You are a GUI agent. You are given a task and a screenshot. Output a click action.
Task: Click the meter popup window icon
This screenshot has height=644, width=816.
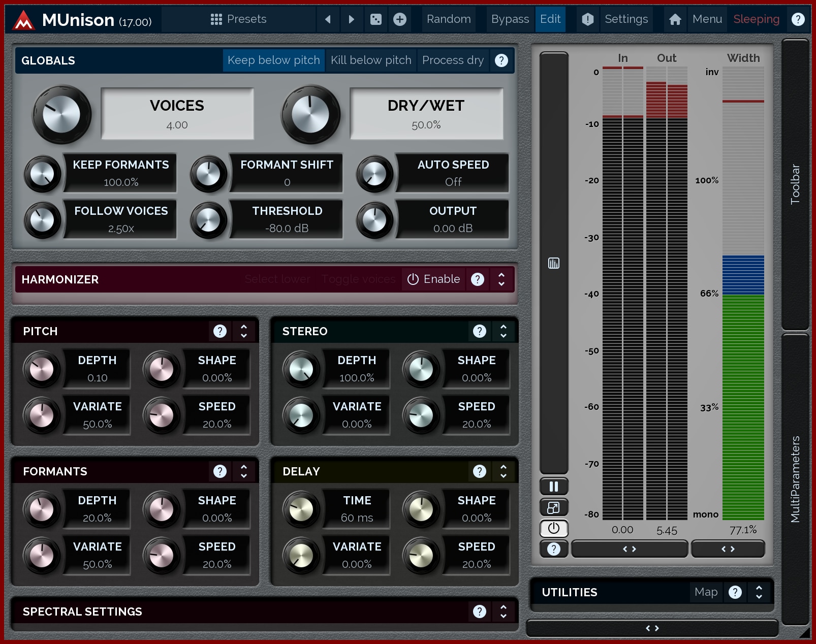tap(553, 507)
